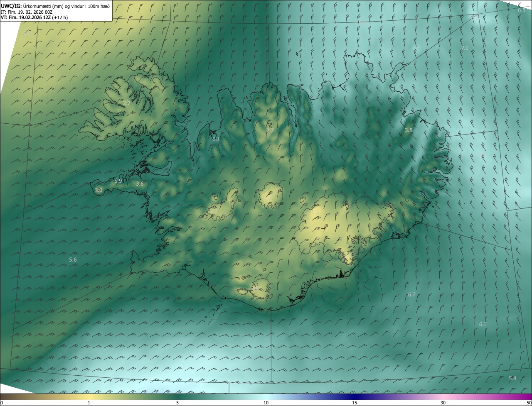Click the 0 tick label on the color scale
This screenshot has height=406, width=532.
click(2, 403)
